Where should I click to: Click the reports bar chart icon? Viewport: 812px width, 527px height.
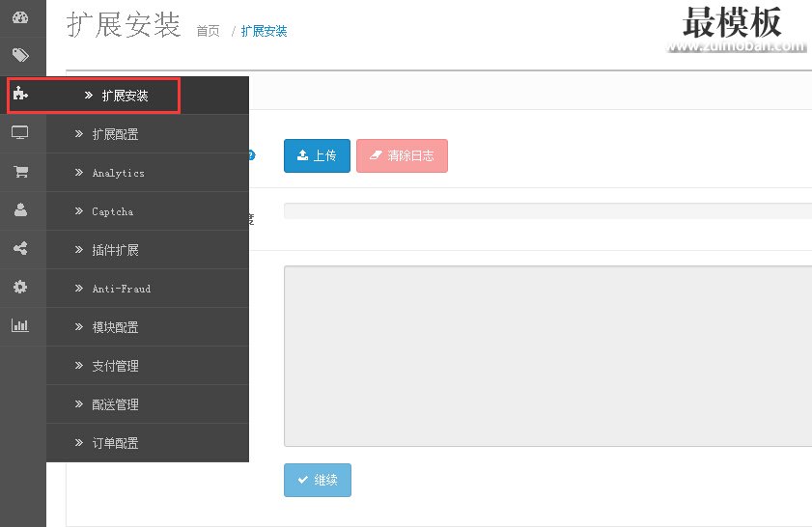point(20,326)
